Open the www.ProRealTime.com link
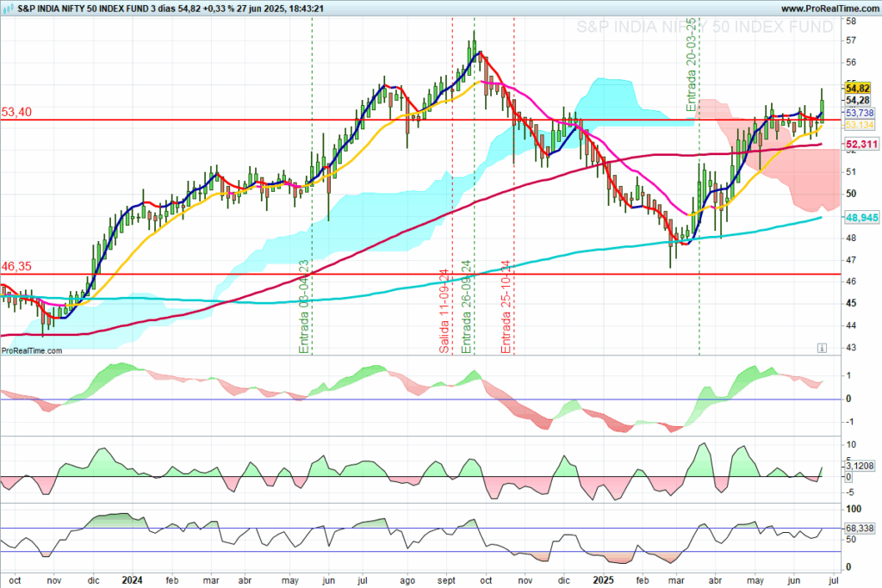This screenshot has height=588, width=882. click(829, 9)
